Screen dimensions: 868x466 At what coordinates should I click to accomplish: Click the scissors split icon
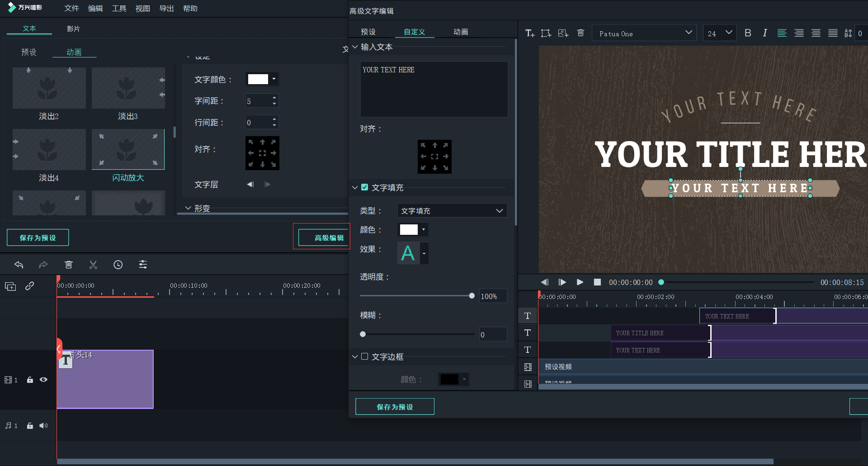click(x=93, y=265)
